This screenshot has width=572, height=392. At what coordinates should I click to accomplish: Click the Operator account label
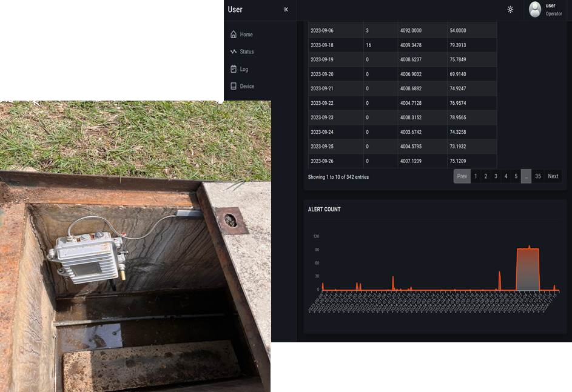pos(553,13)
